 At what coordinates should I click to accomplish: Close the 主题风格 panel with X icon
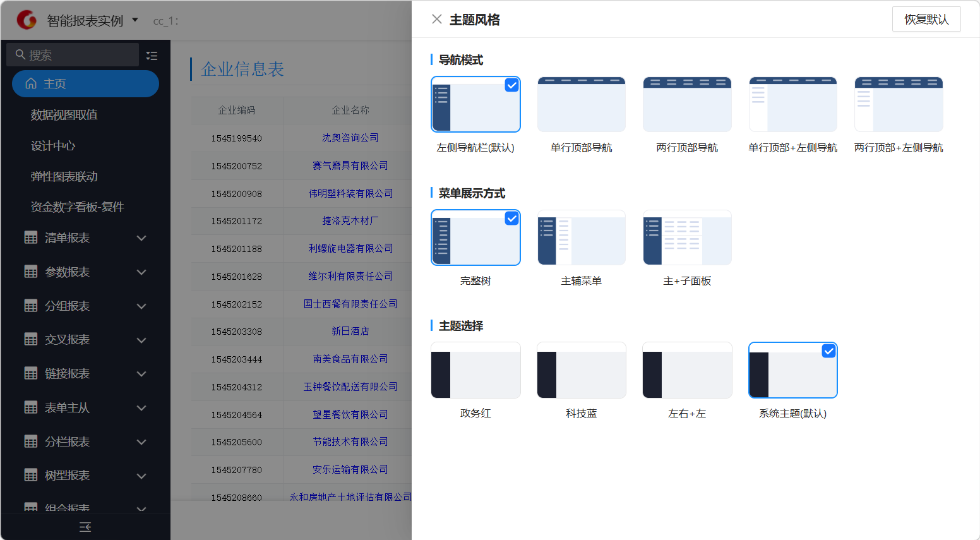click(x=436, y=20)
